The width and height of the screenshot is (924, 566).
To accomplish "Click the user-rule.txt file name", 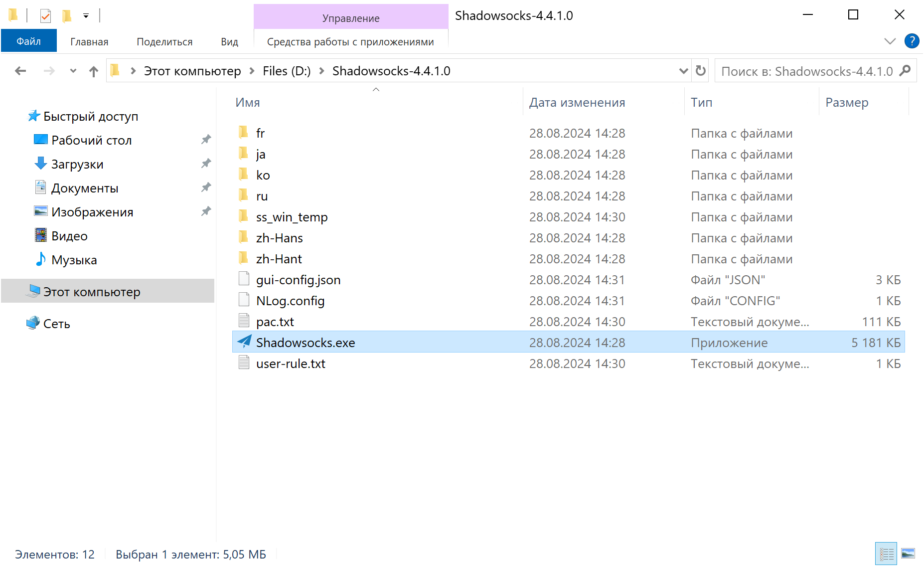I will (291, 363).
